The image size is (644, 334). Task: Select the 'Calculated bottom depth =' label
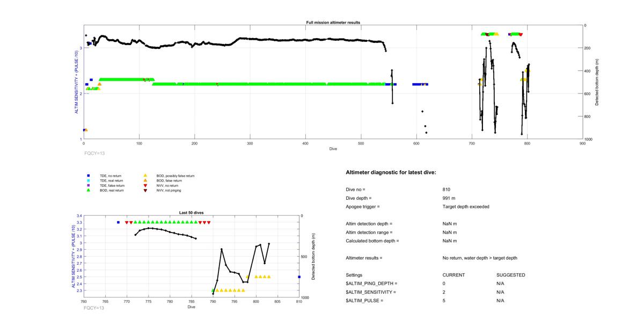pos(372,241)
